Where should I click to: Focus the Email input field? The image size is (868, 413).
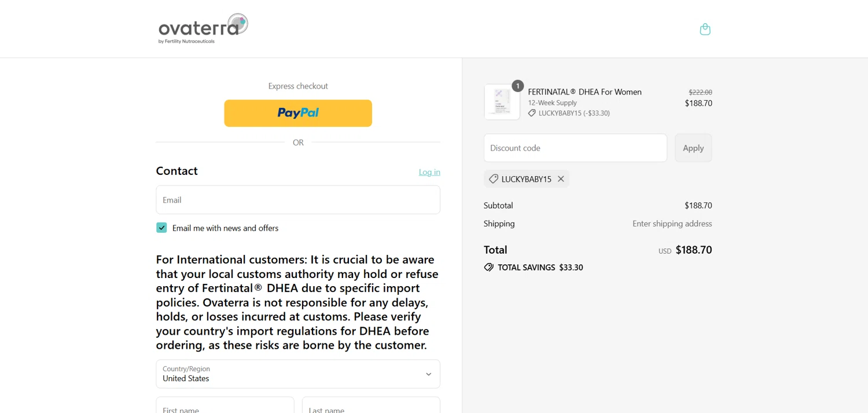(298, 200)
